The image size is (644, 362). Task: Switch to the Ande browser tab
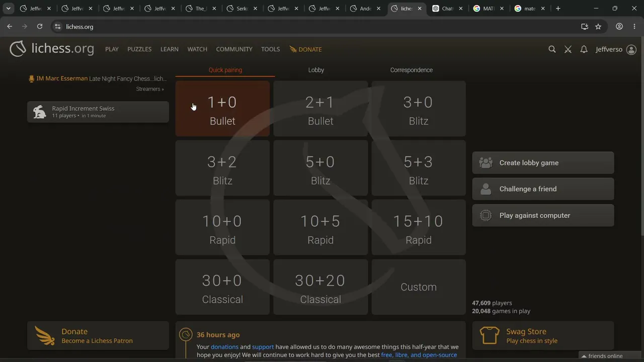(365, 9)
